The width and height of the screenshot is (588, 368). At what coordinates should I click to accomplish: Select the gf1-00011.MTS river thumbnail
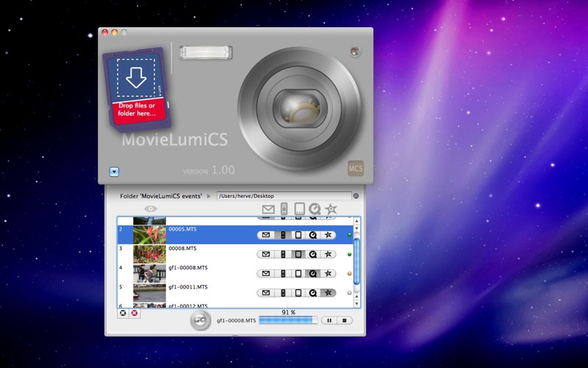click(x=150, y=292)
